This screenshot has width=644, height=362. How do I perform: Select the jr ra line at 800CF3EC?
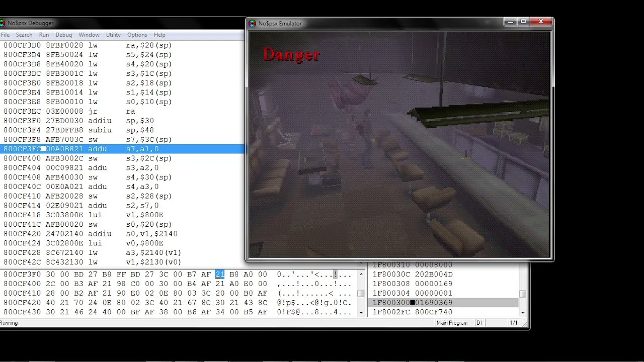point(122,111)
